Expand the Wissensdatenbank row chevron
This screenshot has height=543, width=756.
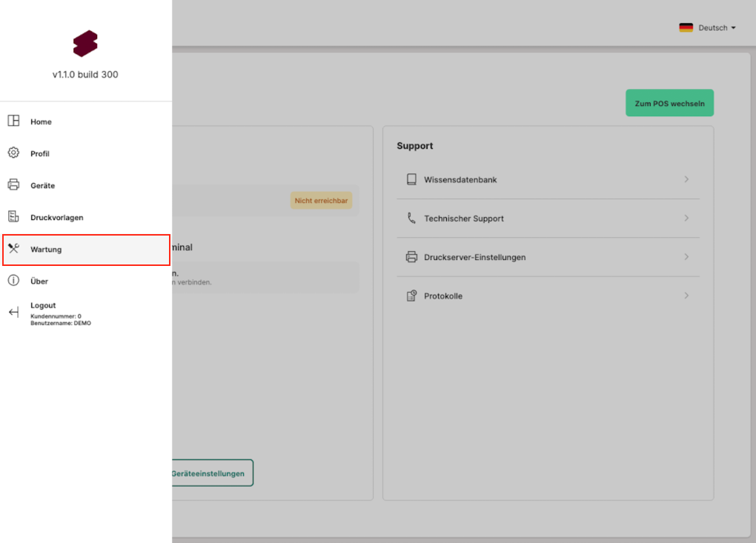click(x=686, y=179)
